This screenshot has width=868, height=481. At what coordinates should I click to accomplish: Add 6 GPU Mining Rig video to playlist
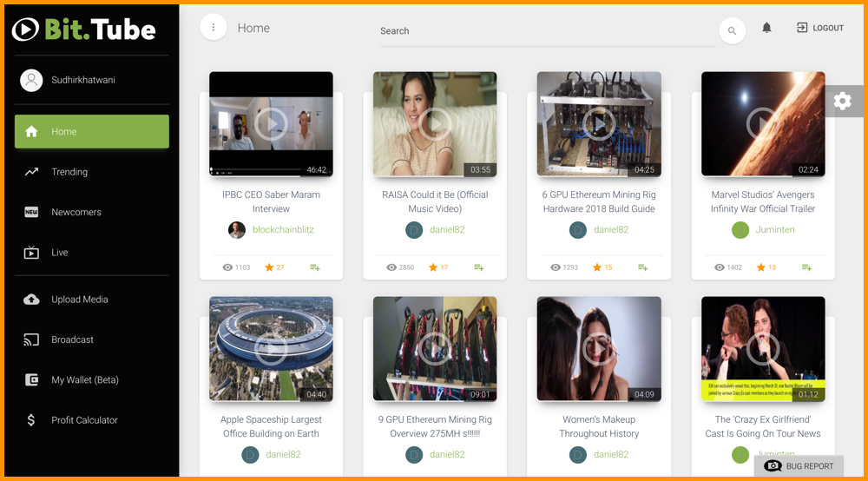(642, 267)
